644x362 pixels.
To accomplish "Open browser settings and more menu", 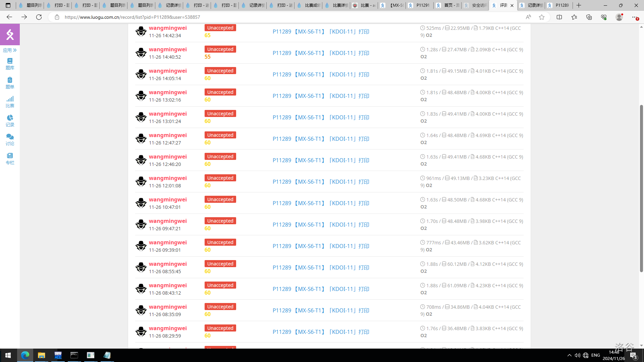I will (x=635, y=17).
